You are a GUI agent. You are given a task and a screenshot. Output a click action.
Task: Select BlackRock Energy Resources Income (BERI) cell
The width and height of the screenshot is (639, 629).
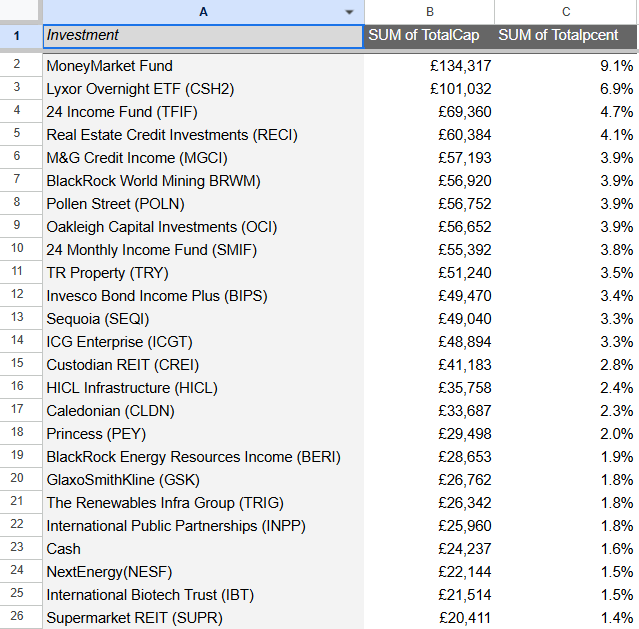(203, 457)
